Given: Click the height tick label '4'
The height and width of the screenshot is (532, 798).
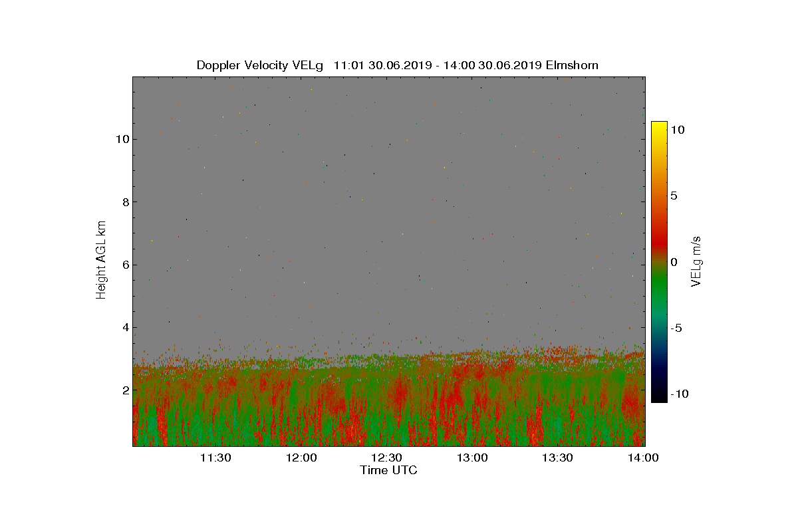Looking at the screenshot, I should (124, 327).
